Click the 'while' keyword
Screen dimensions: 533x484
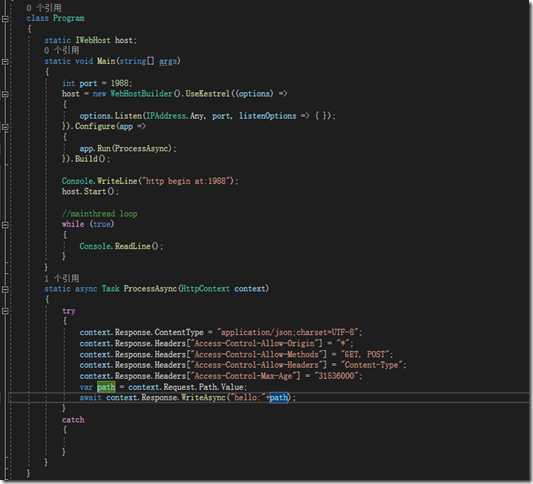click(73, 224)
